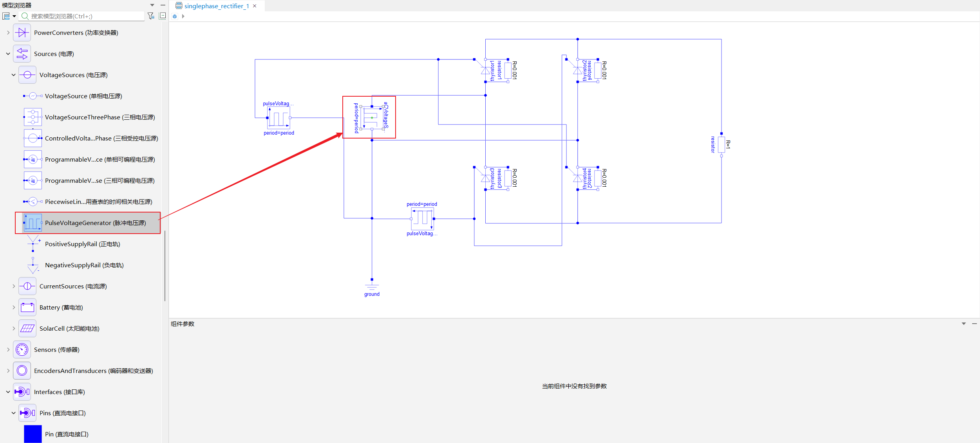
Task: Click the PulseVoltageGenerator tree icon
Action: point(33,223)
